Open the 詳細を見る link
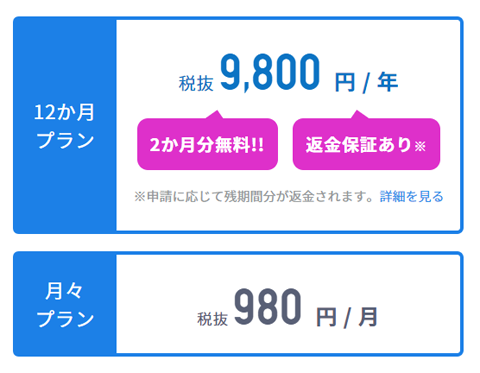 (412, 196)
